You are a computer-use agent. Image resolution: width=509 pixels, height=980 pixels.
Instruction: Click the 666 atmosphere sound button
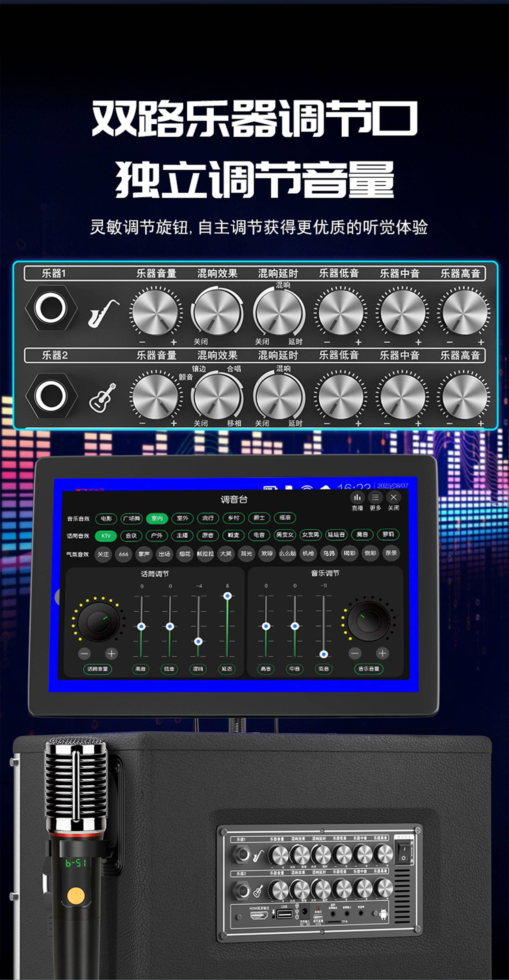pos(124,554)
